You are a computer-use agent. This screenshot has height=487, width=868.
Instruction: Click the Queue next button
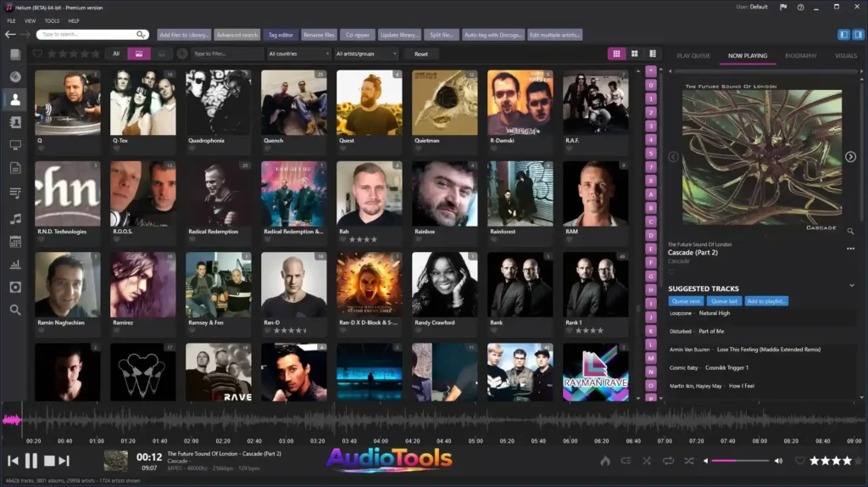click(687, 301)
